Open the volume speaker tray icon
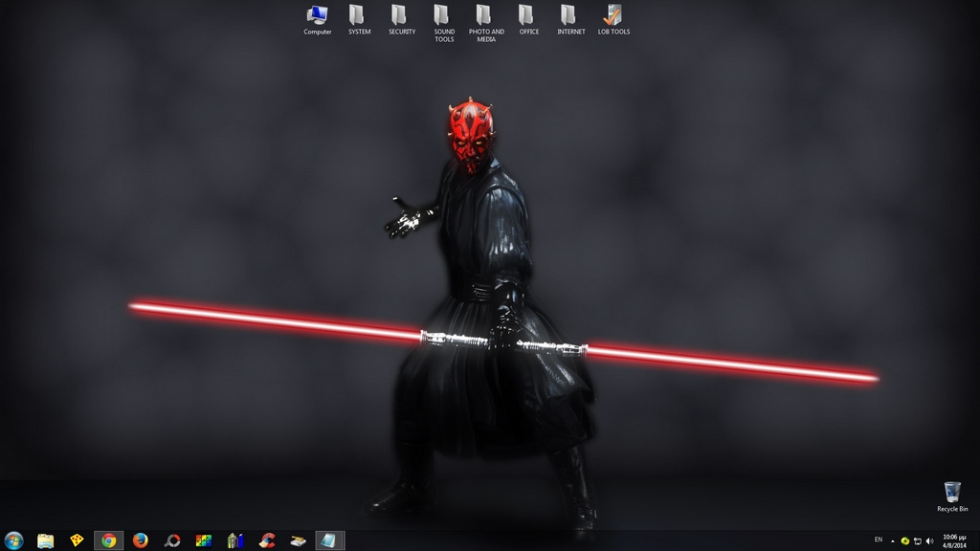 coord(929,541)
